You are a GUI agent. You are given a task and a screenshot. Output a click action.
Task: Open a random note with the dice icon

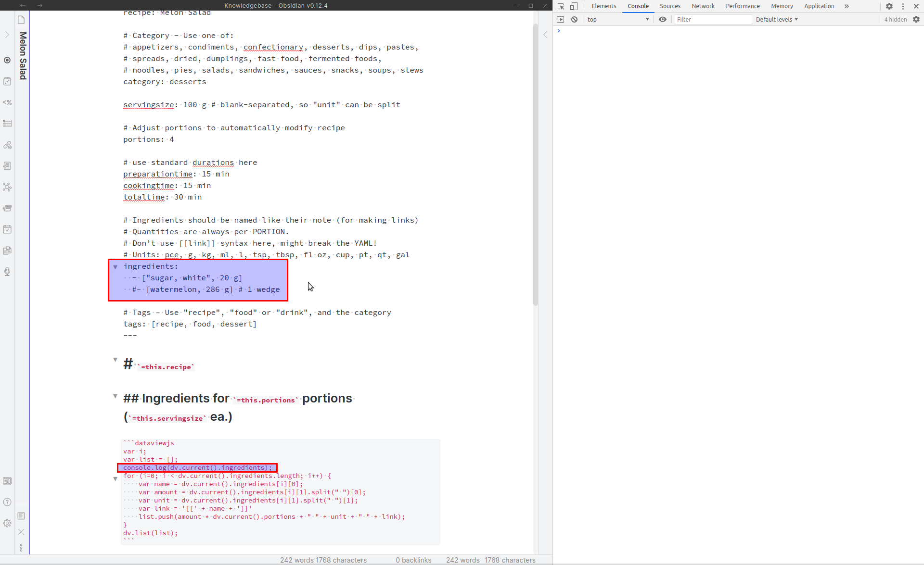click(7, 81)
